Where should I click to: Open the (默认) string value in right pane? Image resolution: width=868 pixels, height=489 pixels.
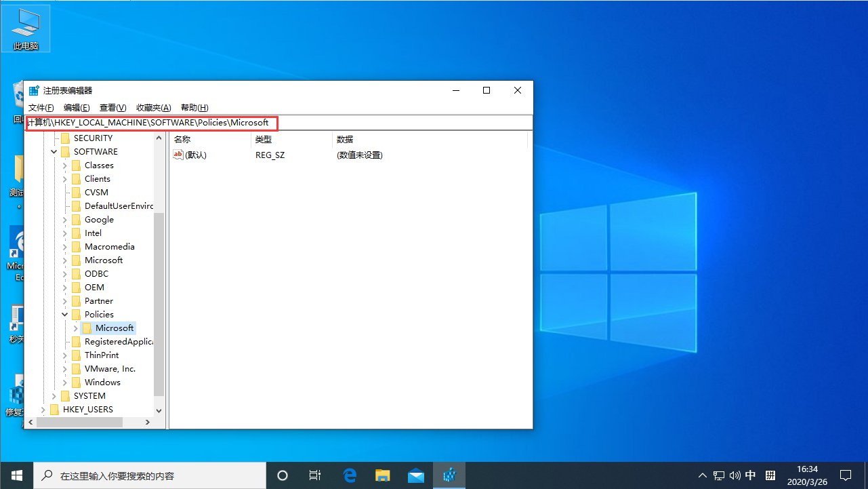tap(197, 155)
